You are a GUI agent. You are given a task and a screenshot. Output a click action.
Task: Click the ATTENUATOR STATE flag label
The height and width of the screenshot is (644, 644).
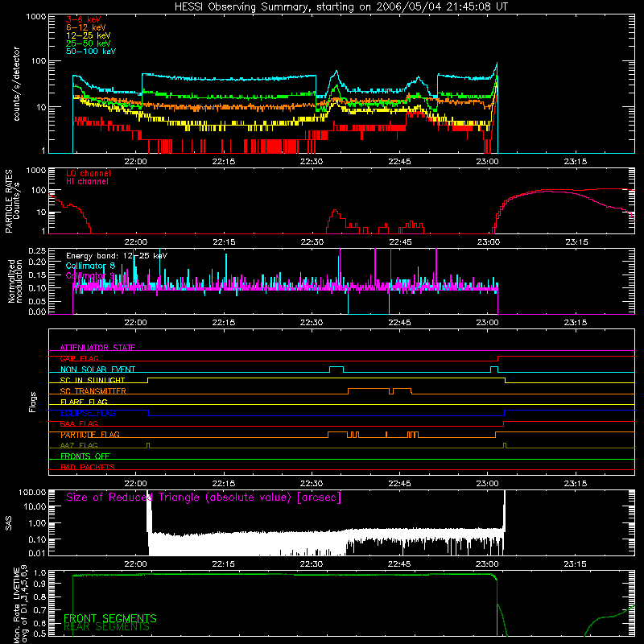(97, 348)
